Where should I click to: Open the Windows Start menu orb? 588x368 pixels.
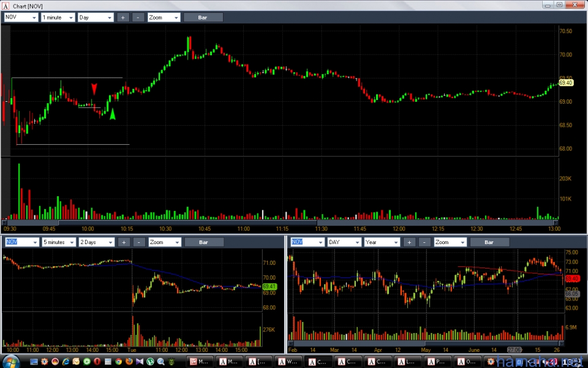pyautogui.click(x=12, y=361)
